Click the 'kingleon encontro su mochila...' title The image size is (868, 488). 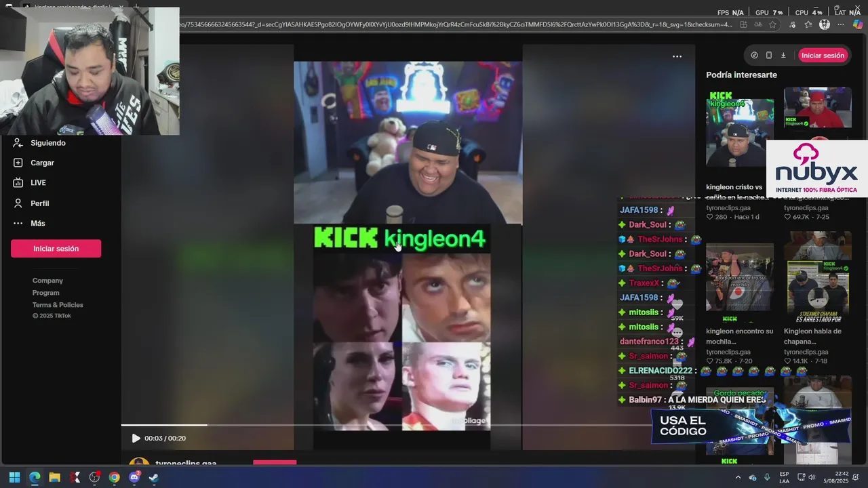click(739, 336)
